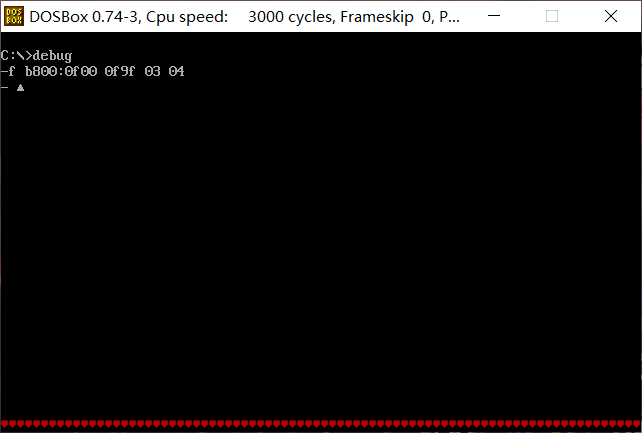Click the 0f9f end address
This screenshot has width=642, height=433.
pyautogui.click(x=120, y=71)
